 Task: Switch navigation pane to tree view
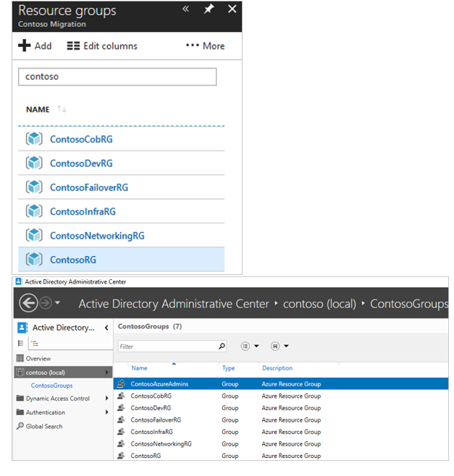click(35, 344)
